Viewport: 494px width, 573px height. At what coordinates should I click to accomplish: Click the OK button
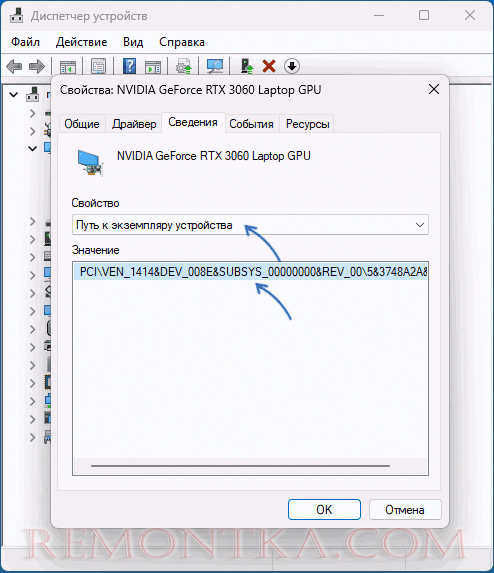[324, 509]
